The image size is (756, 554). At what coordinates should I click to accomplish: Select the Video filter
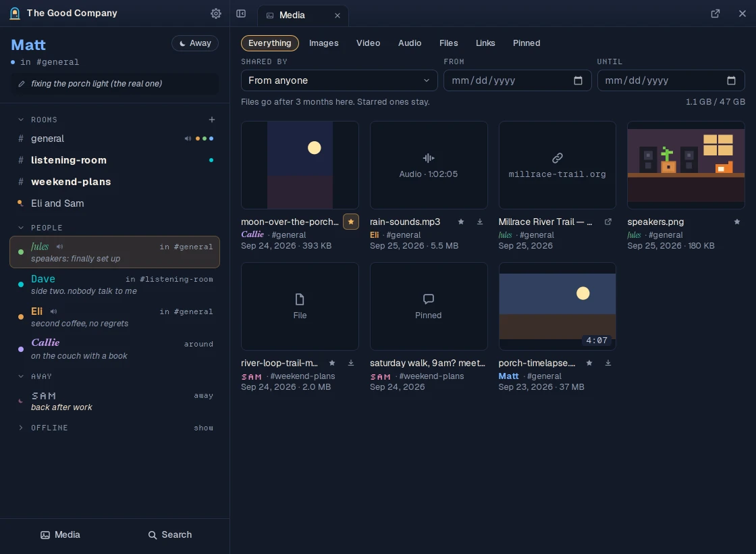[x=369, y=43]
